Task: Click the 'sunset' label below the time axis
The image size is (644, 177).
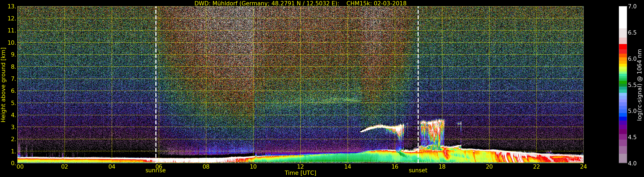Action: click(418, 171)
